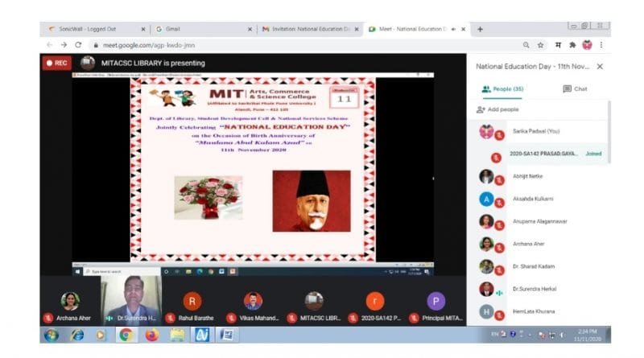
Task: Click the Chrome icon in taskbar
Action: pyautogui.click(x=126, y=335)
